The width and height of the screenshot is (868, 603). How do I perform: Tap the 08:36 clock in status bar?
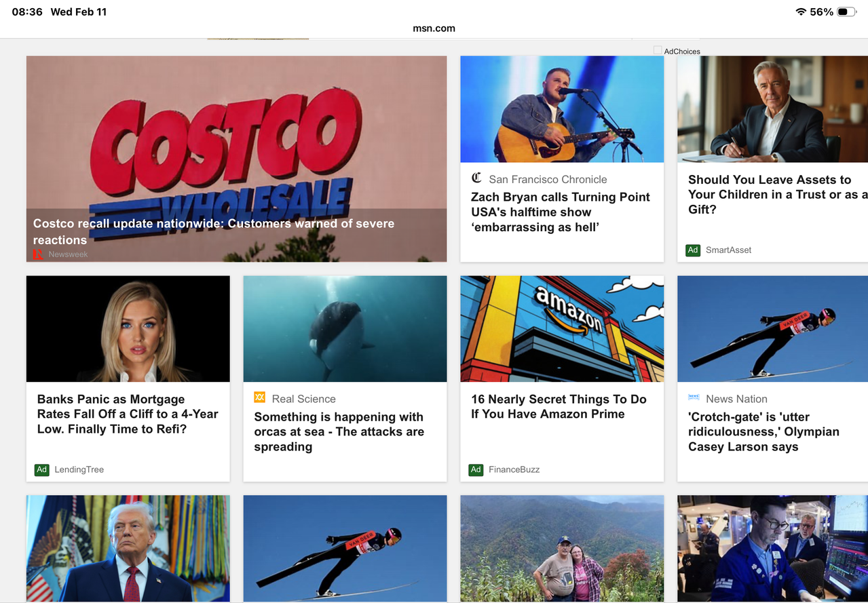click(27, 12)
